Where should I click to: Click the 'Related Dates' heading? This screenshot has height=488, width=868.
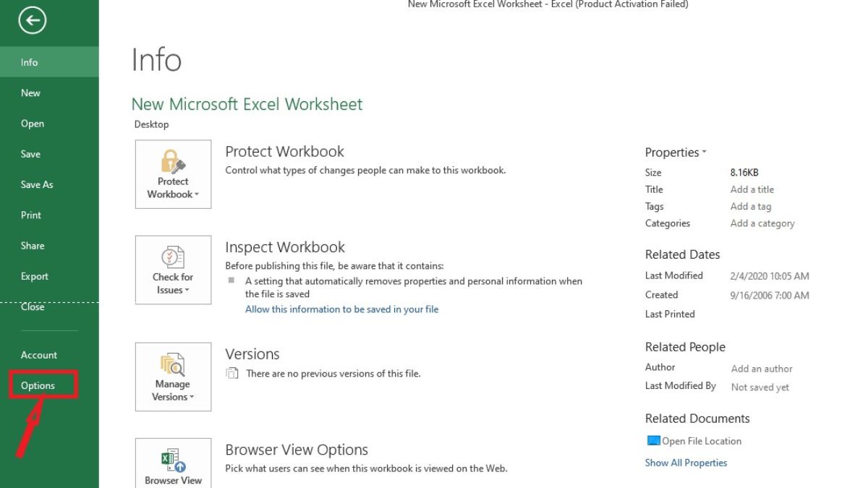pyautogui.click(x=683, y=254)
